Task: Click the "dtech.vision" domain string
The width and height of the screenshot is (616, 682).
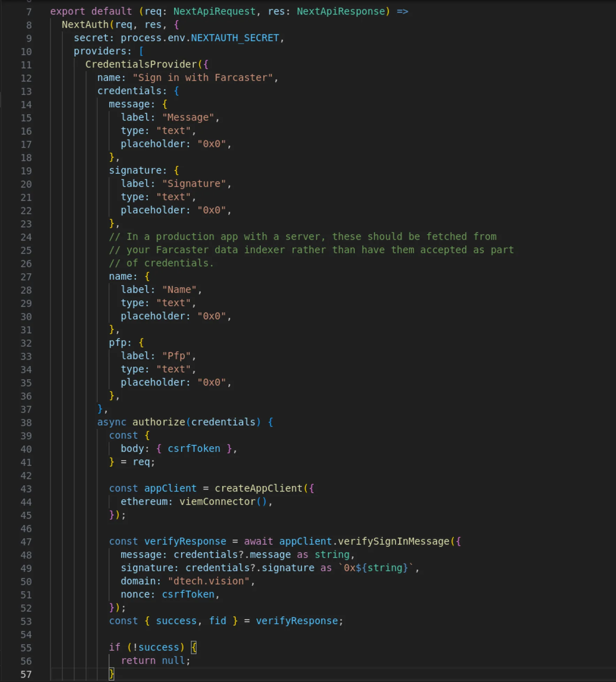Action: (x=209, y=581)
